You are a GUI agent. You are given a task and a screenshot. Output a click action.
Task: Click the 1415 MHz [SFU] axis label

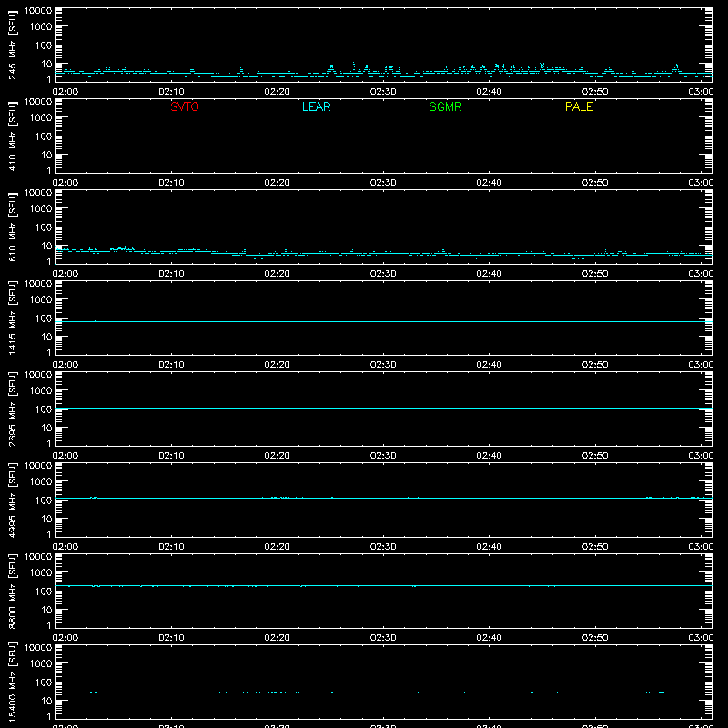click(13, 318)
